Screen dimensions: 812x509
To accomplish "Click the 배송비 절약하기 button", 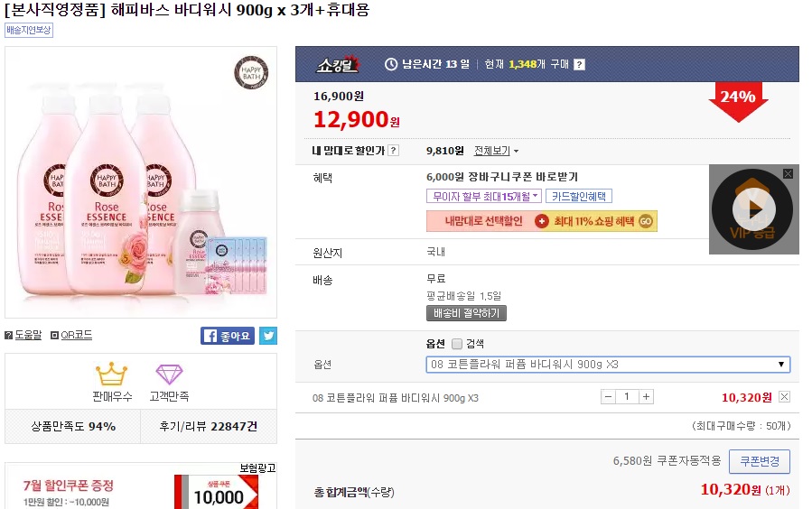I will pyautogui.click(x=466, y=313).
